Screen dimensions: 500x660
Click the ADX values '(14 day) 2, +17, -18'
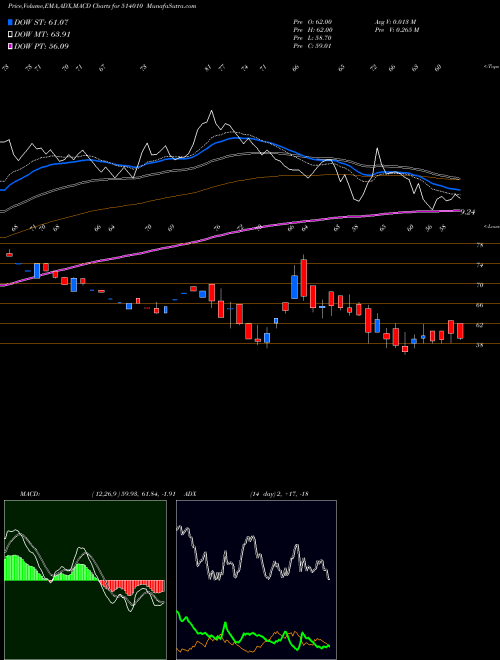(x=280, y=494)
